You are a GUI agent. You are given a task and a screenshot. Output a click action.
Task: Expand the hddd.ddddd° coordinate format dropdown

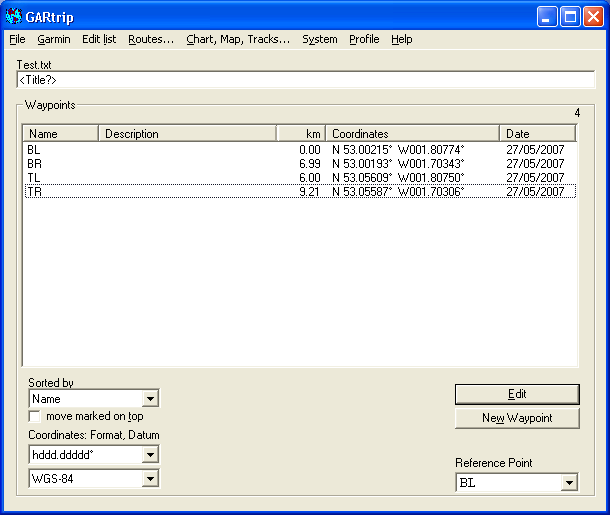[x=150, y=454]
